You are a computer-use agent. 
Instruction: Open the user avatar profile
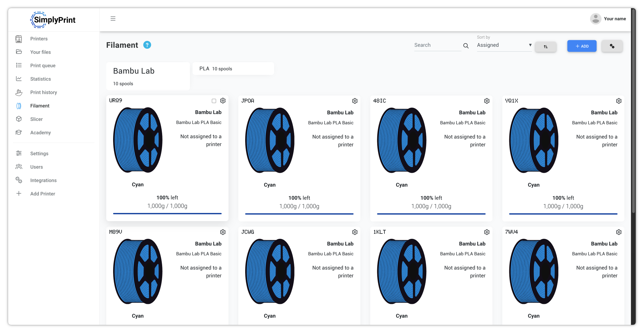click(x=596, y=19)
